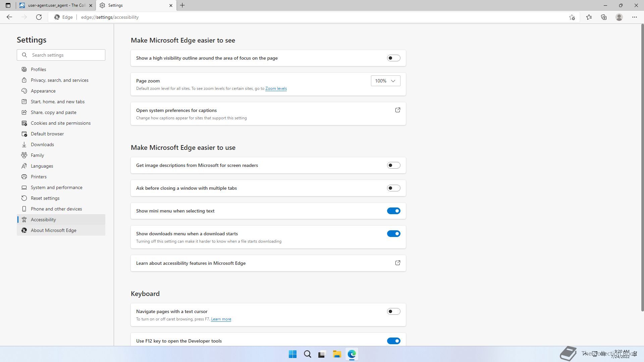The height and width of the screenshot is (362, 644).
Task: Click Learn more about caret browsing
Action: pos(221,319)
